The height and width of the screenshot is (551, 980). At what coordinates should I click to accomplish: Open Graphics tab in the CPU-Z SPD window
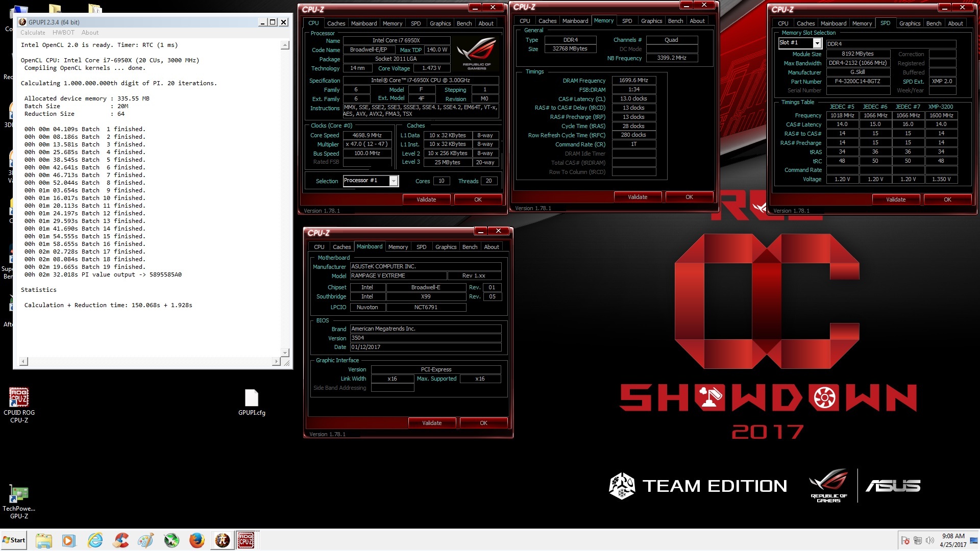pos(910,23)
